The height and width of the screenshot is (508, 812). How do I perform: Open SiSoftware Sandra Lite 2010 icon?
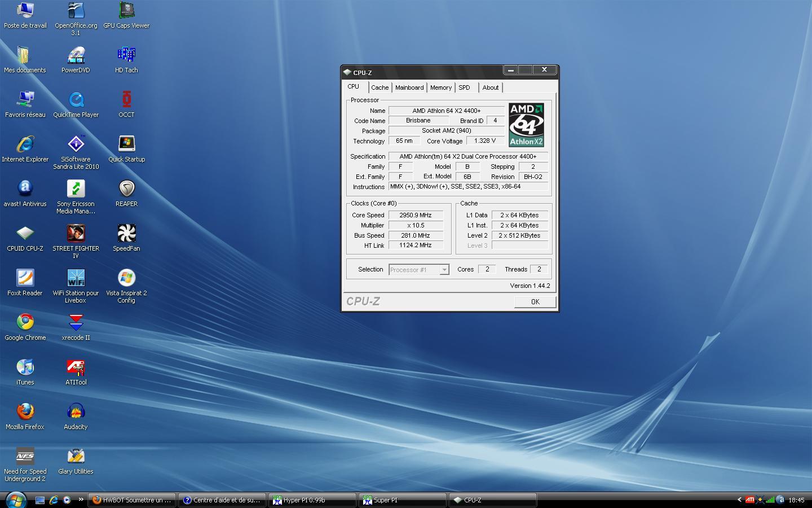(x=76, y=152)
